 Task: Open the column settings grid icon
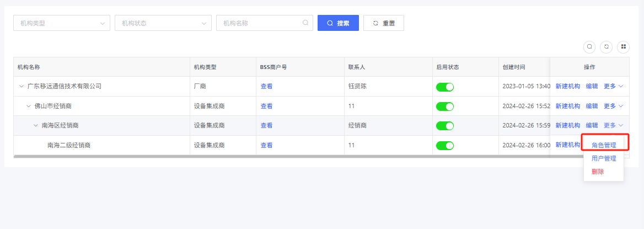(623, 47)
